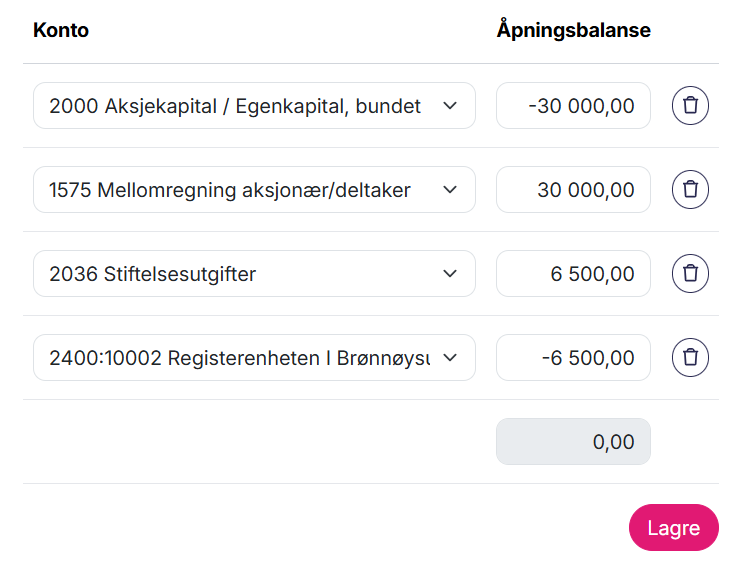The height and width of the screenshot is (584, 752).
Task: Change the 2036 Stiftelsesutgifter account selection
Action: 240,274
